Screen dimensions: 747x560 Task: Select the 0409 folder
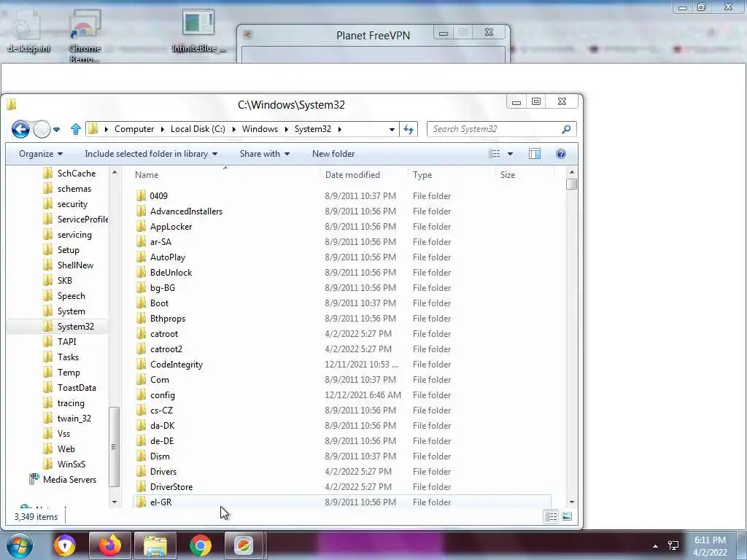[158, 195]
